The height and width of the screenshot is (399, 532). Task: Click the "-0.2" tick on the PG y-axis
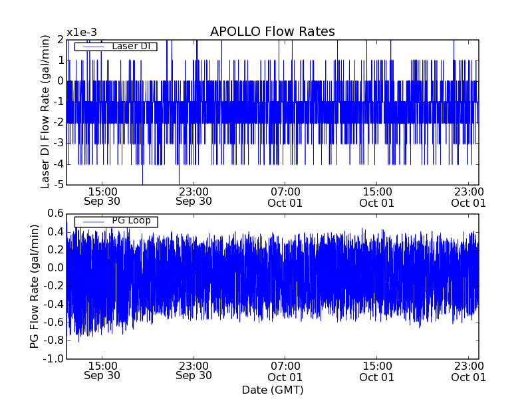53,287
